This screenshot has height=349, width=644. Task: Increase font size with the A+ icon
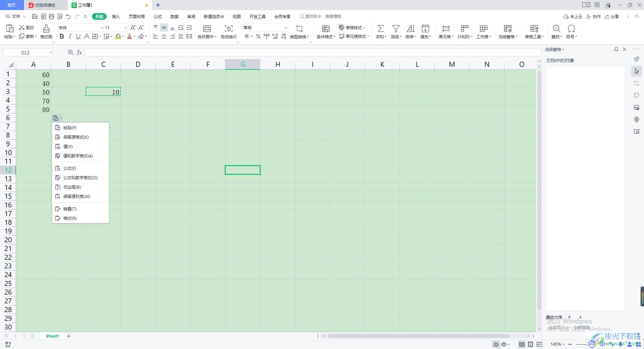point(133,28)
